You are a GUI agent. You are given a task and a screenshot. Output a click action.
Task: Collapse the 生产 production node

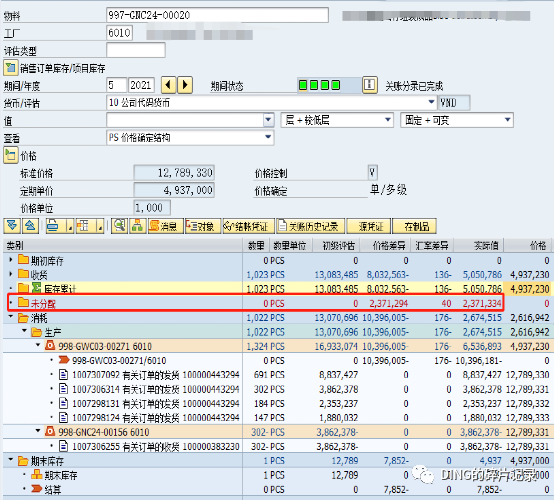click(x=24, y=331)
